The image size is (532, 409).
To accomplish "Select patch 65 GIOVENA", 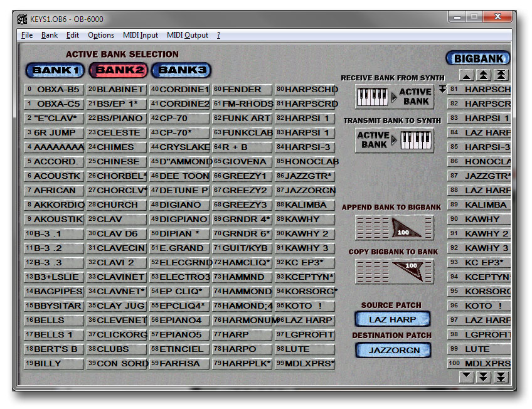I will coord(242,161).
